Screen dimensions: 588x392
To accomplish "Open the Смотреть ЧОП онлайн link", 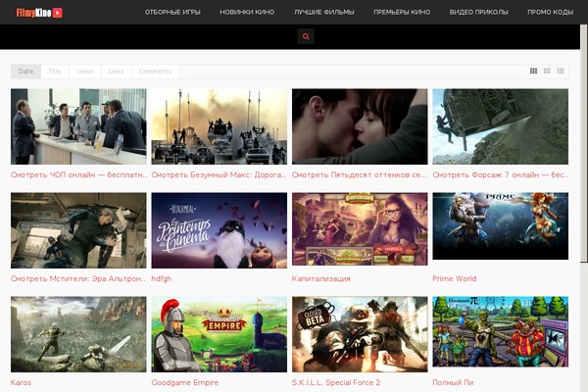I will 78,174.
